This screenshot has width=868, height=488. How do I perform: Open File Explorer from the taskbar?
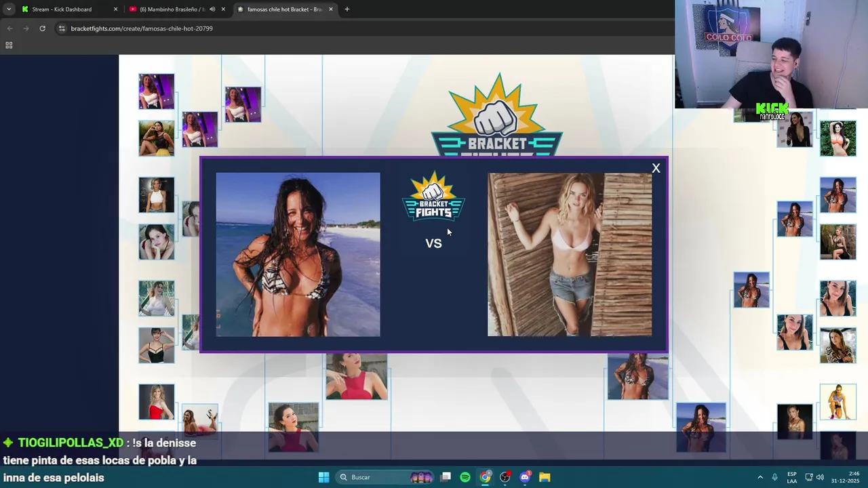(545, 477)
